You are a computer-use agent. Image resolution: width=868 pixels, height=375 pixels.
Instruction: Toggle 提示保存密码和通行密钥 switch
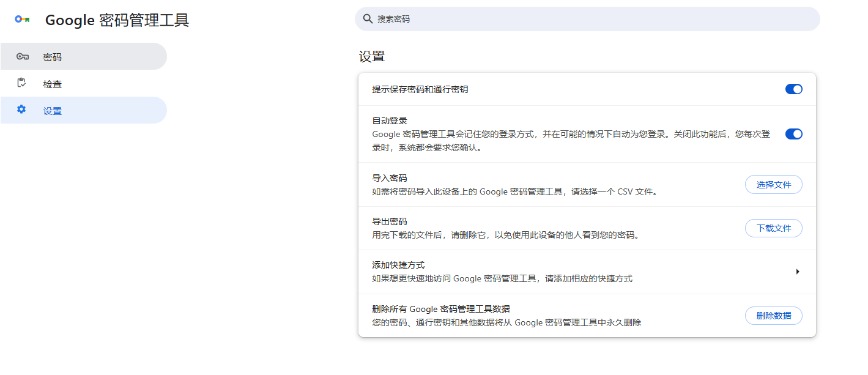tap(793, 89)
